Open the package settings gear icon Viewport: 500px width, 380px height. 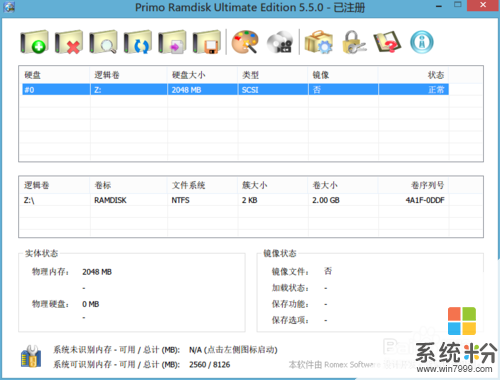[319, 42]
